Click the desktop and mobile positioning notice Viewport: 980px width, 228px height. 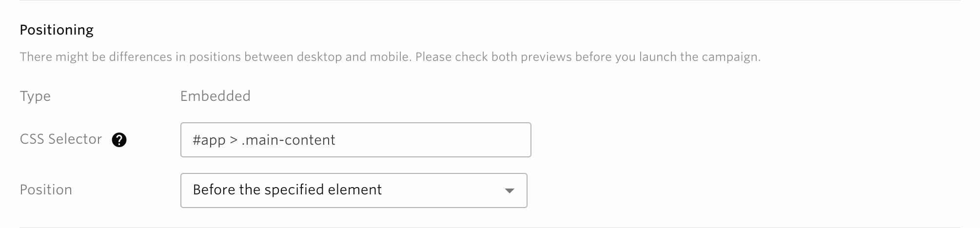click(x=390, y=57)
